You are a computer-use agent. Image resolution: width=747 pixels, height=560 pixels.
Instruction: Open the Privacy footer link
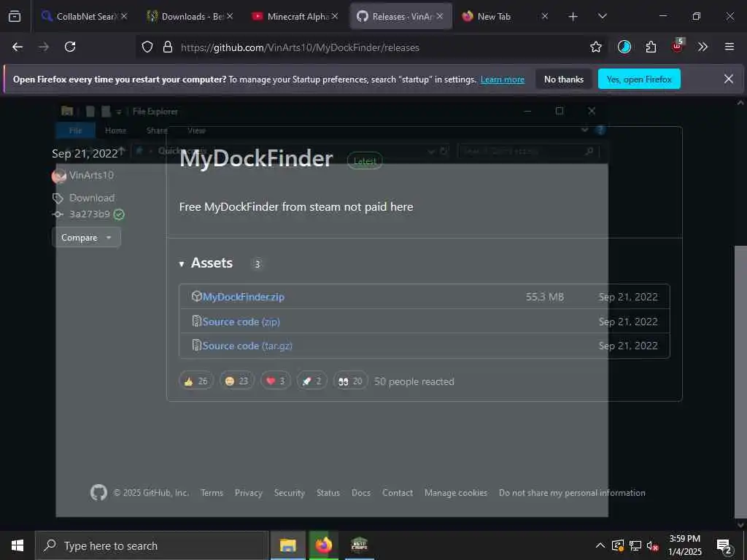249,492
